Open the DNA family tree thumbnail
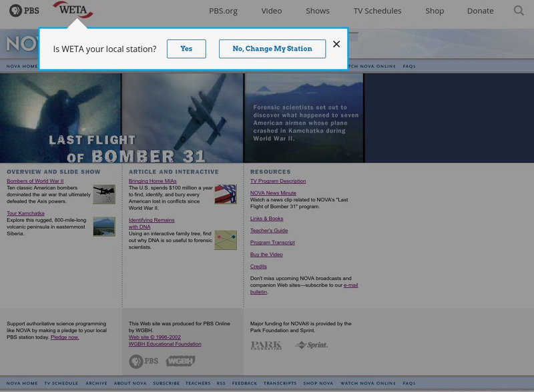This screenshot has width=534, height=392. tap(225, 240)
